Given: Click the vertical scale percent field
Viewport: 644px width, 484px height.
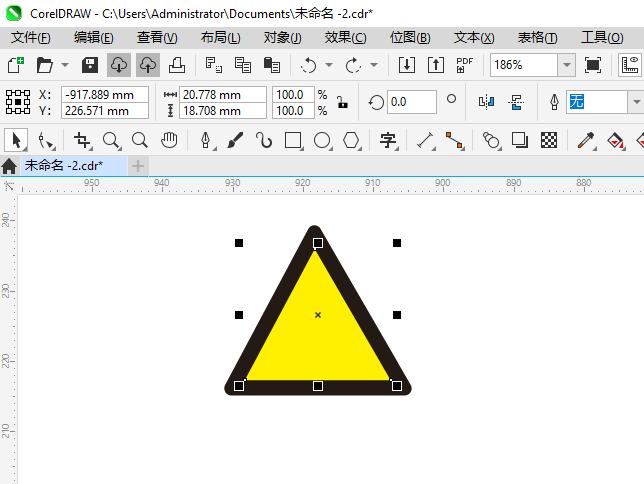Looking at the screenshot, I should (x=293, y=111).
